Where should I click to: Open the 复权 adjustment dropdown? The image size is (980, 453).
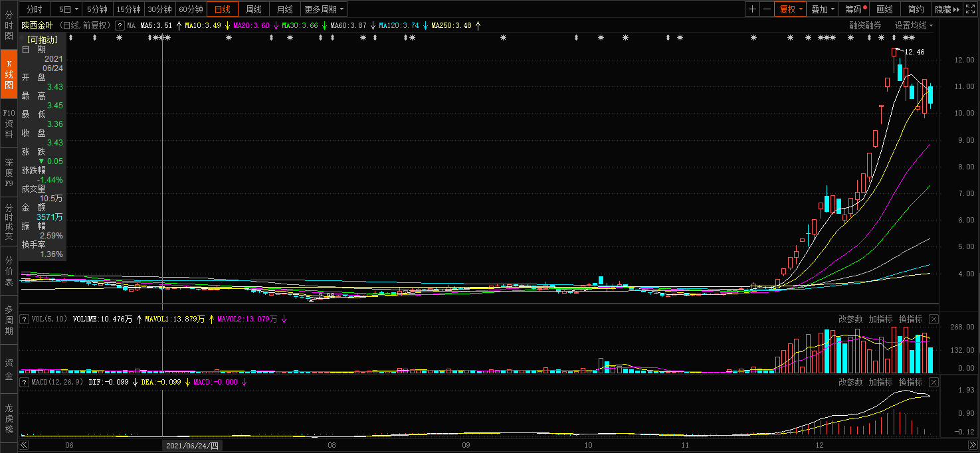[791, 9]
